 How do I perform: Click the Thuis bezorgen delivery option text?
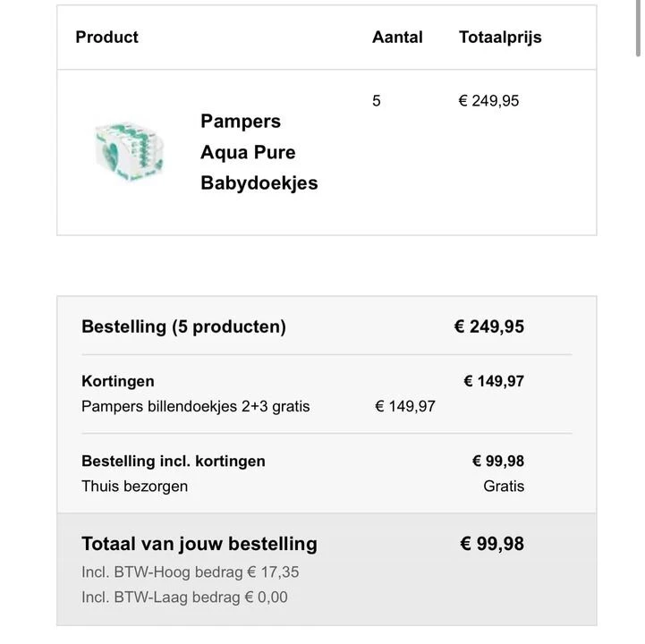[x=135, y=486]
